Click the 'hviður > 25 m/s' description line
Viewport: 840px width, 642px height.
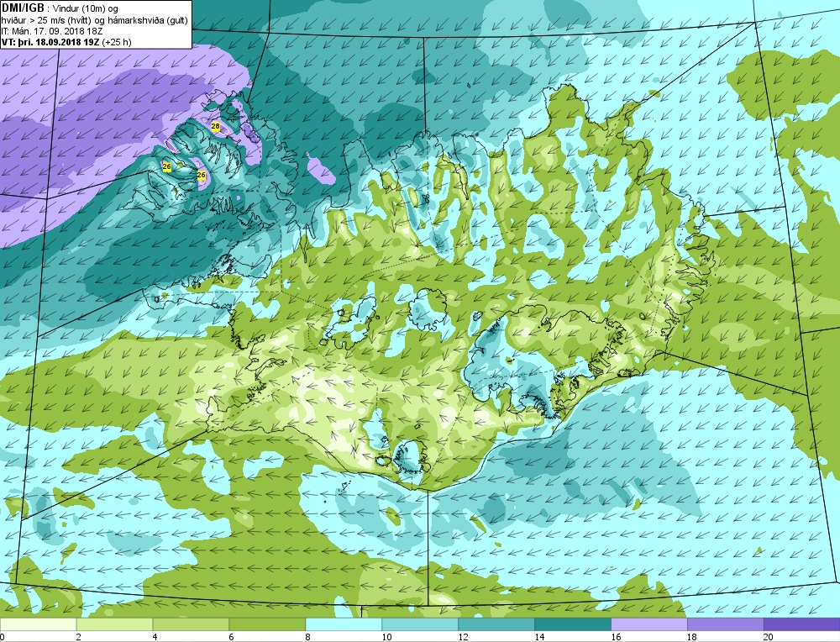(x=94, y=20)
